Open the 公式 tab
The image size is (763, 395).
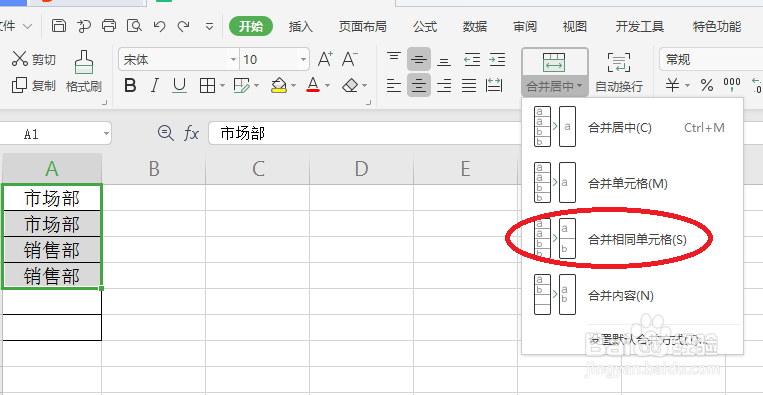(425, 26)
